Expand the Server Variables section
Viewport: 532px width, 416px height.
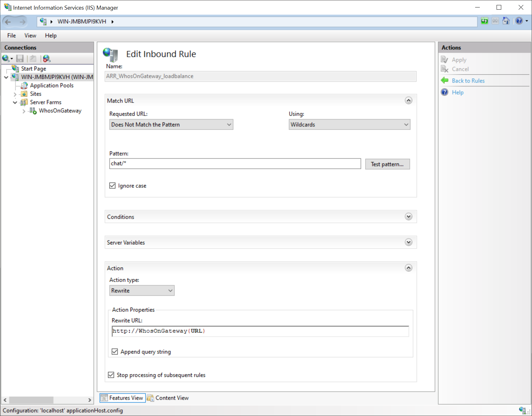coord(409,242)
